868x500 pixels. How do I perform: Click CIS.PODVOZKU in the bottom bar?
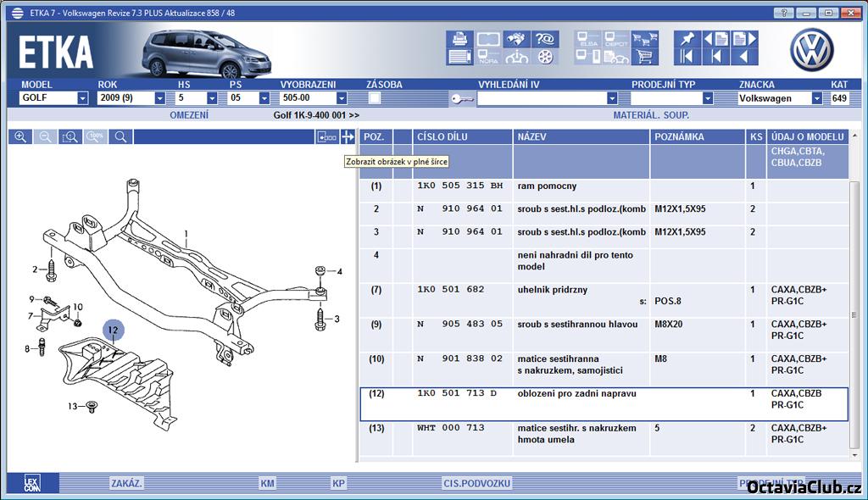pyautogui.click(x=476, y=483)
